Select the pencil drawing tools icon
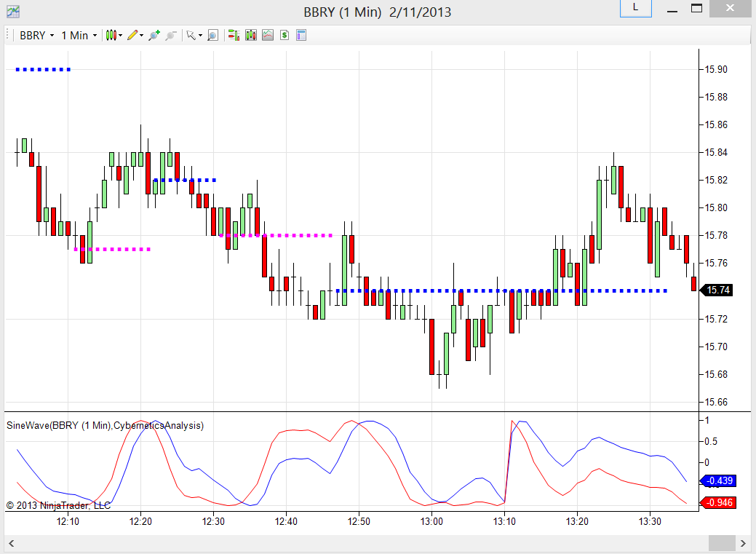Viewport: 756px width, 554px height. 132,35
